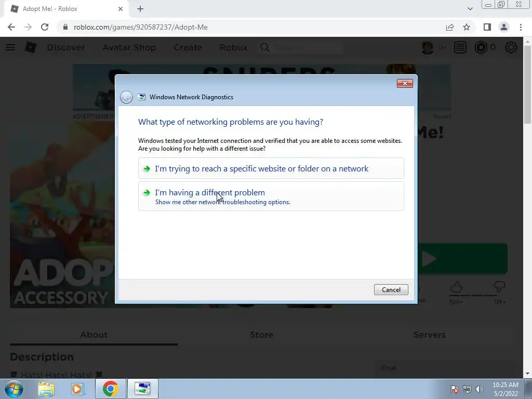This screenshot has width=532, height=399.
Task: Open Chrome side panel icon
Action: (487, 27)
